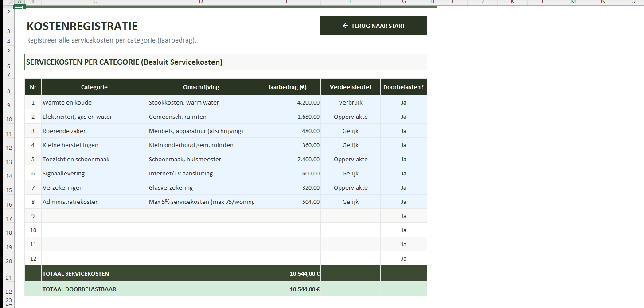Toggle Doorbelasten value for Roerende zaken
This screenshot has width=644, height=308.
[x=403, y=131]
